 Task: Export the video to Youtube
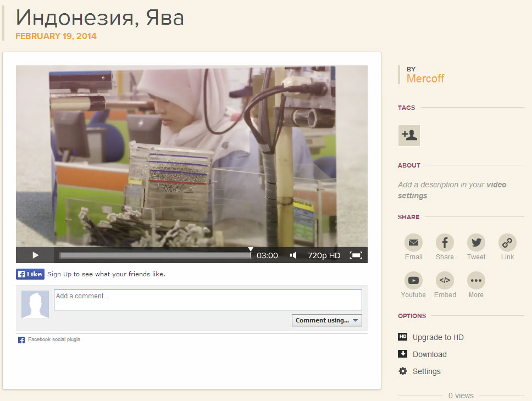click(413, 285)
